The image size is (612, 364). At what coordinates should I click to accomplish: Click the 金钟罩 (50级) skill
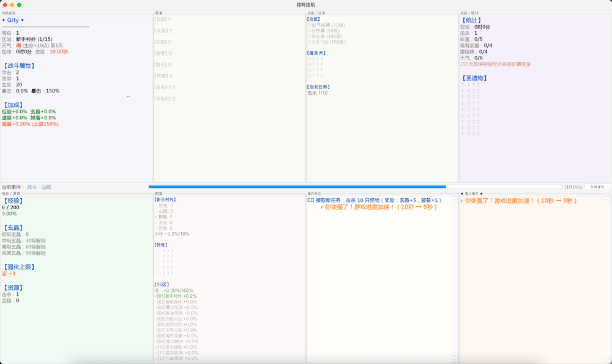coord(326,31)
